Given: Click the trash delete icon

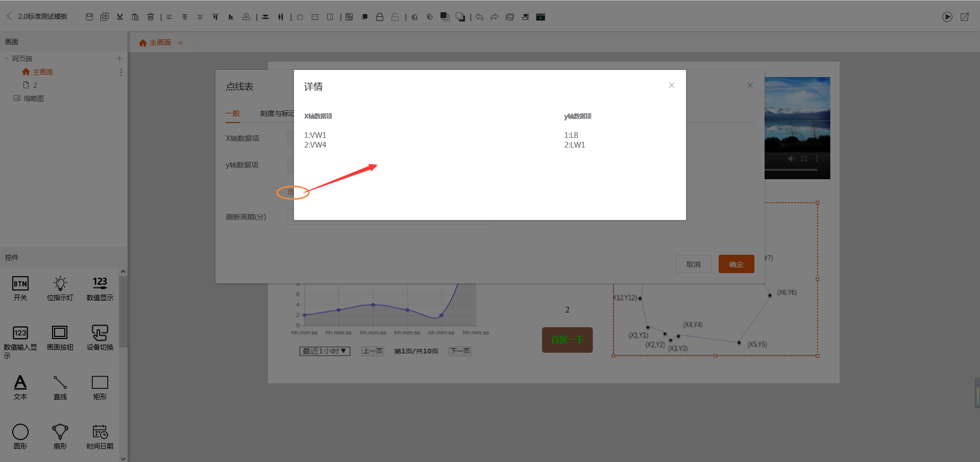Looking at the screenshot, I should [x=151, y=17].
